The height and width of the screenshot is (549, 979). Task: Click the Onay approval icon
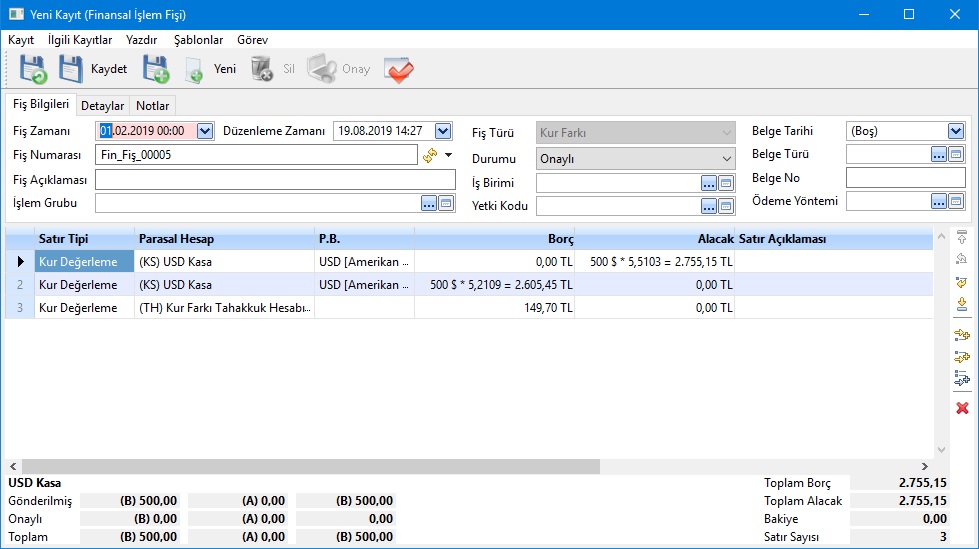(322, 69)
